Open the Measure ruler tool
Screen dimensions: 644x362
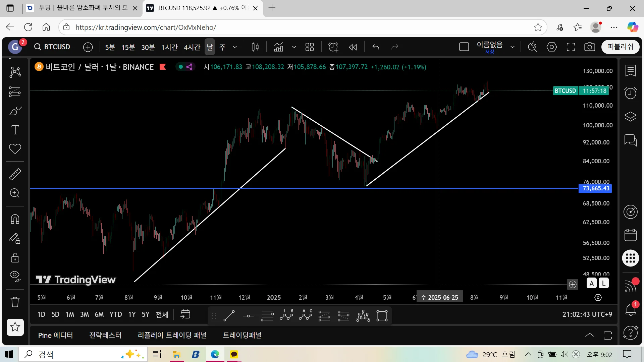tap(15, 174)
